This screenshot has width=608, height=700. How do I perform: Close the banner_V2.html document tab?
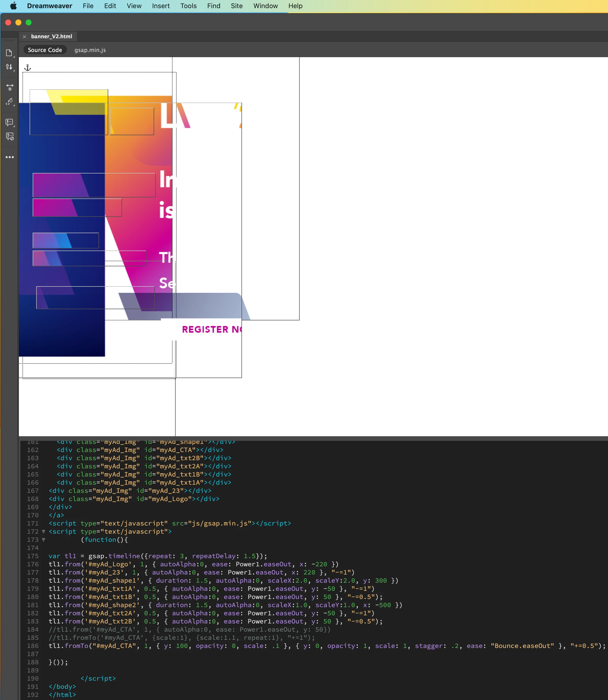[x=25, y=37]
